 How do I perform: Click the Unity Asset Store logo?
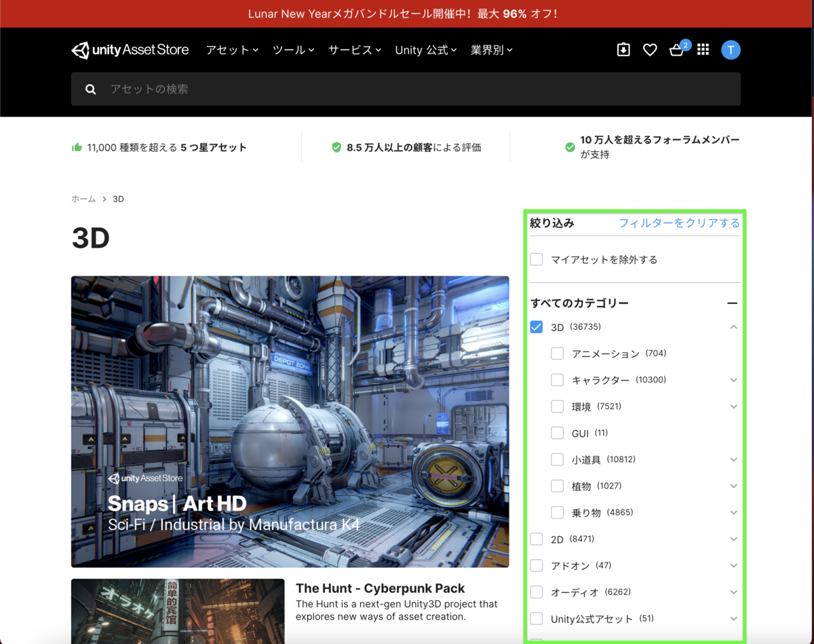point(130,50)
